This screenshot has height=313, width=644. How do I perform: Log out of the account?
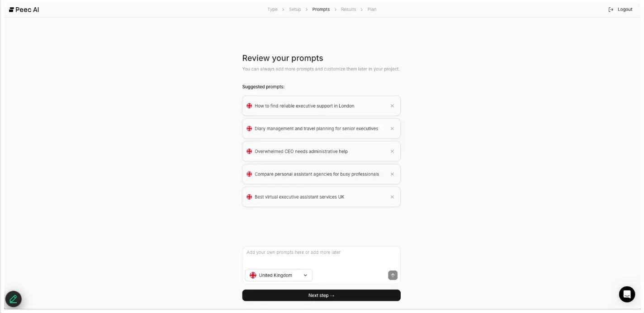pos(620,9)
